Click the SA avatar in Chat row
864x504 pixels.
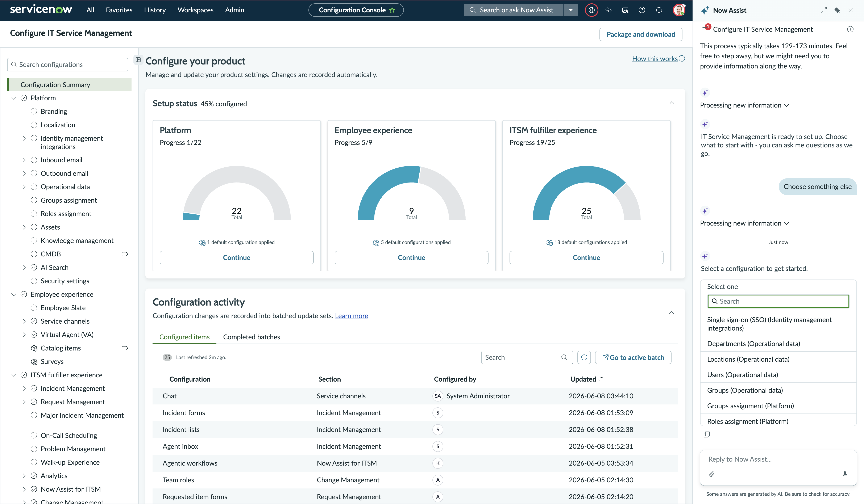point(438,396)
